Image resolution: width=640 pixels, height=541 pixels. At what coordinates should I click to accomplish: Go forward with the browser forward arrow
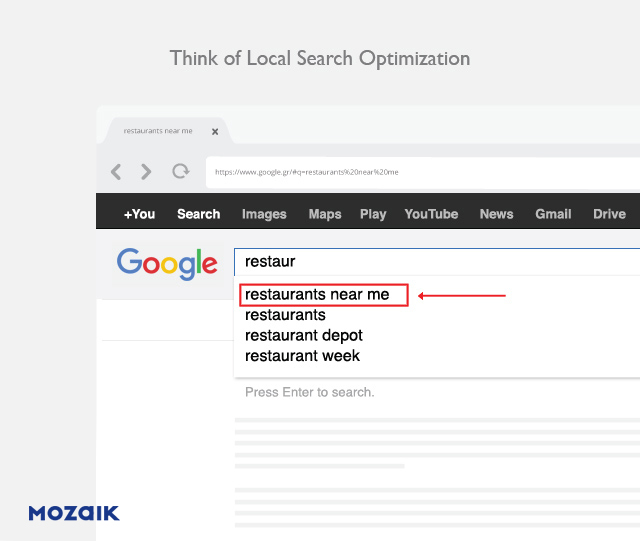[146, 172]
